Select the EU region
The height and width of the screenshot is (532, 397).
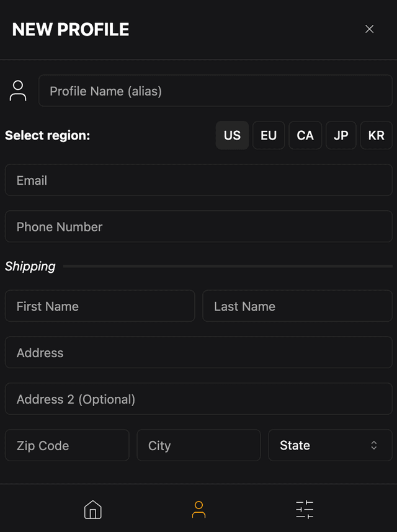pyautogui.click(x=269, y=135)
